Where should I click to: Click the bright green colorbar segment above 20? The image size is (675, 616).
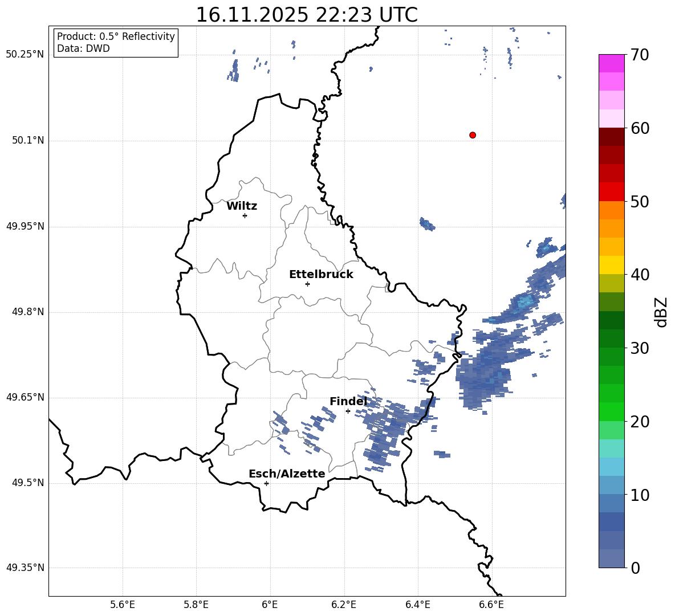pos(612,412)
